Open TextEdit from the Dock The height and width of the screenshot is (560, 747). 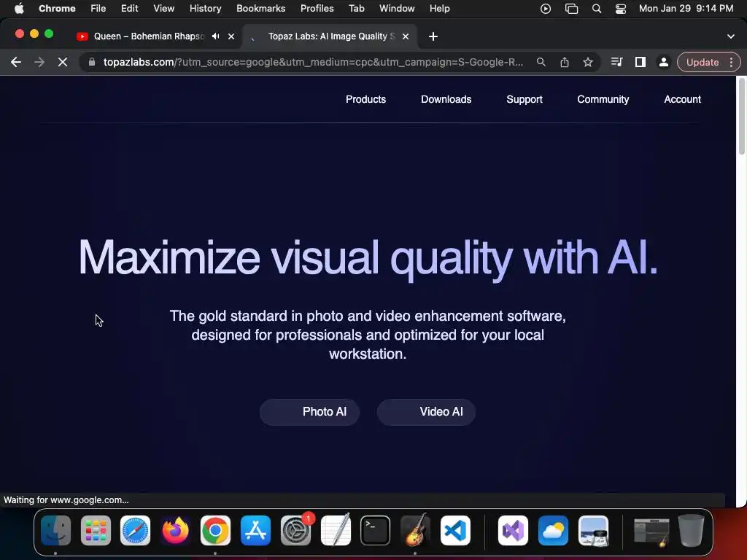tap(336, 531)
